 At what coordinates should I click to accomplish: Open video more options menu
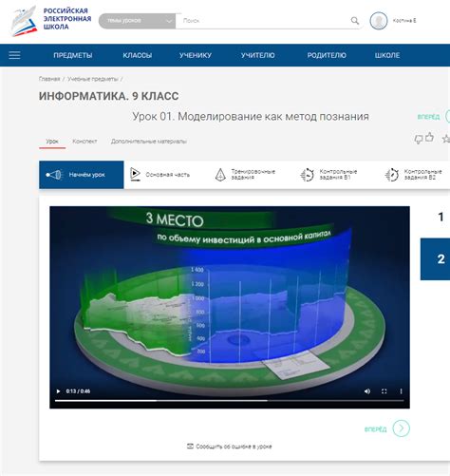click(401, 391)
